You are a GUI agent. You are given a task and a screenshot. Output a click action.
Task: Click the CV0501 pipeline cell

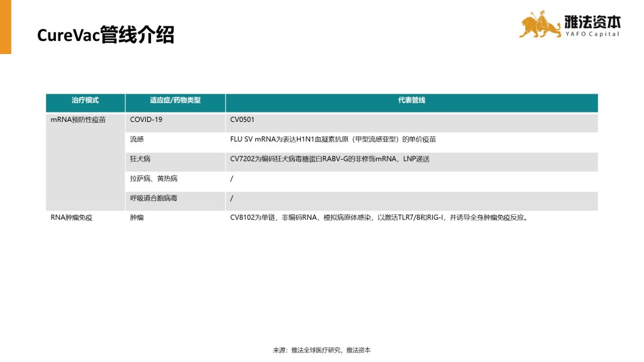(242, 119)
